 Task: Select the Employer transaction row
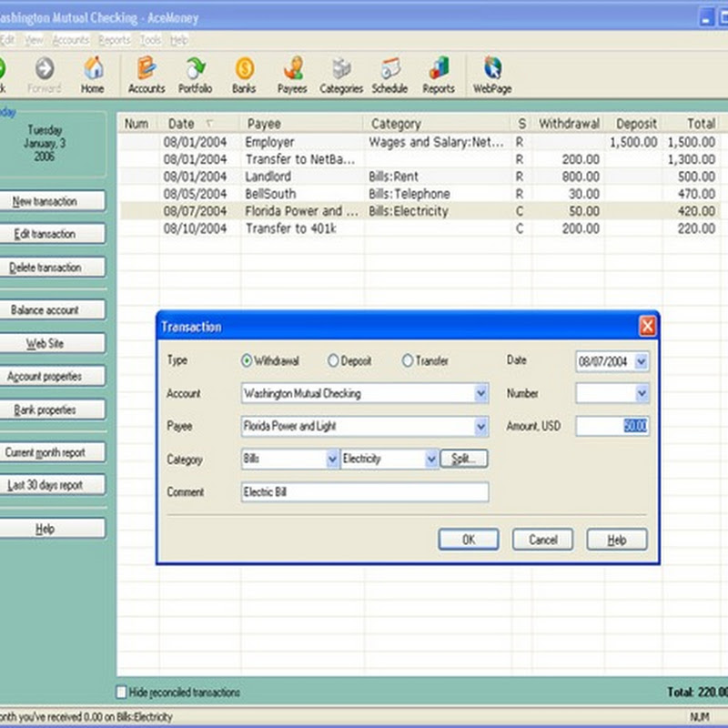pos(420,142)
